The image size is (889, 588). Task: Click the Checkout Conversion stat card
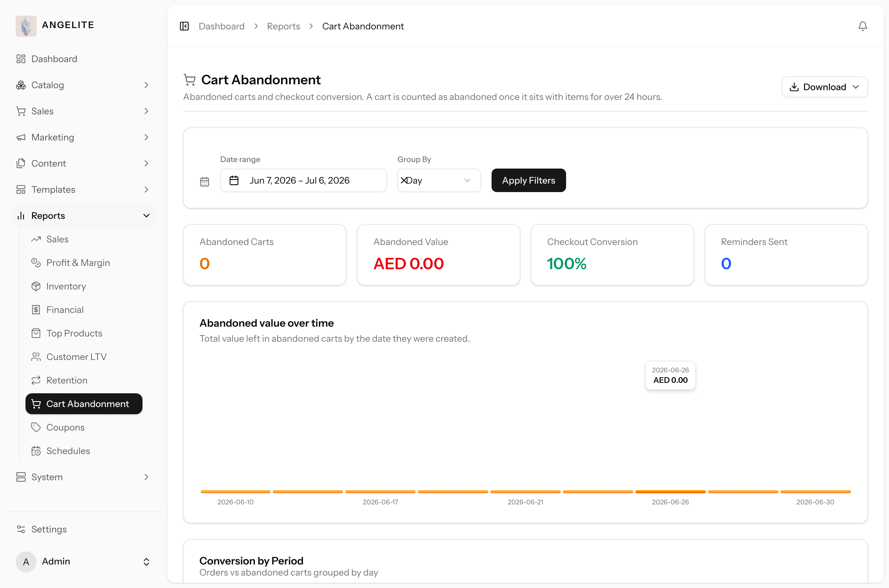click(612, 255)
